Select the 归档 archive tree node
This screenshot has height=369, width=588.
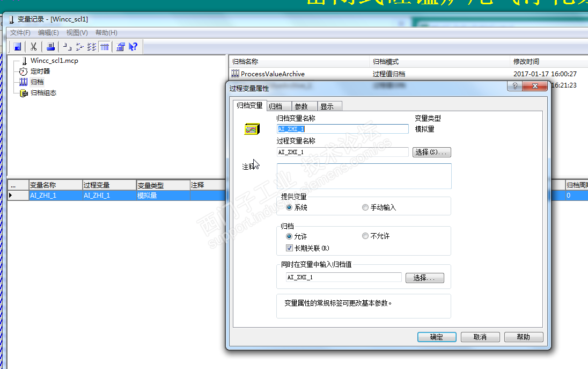pyautogui.click(x=36, y=82)
